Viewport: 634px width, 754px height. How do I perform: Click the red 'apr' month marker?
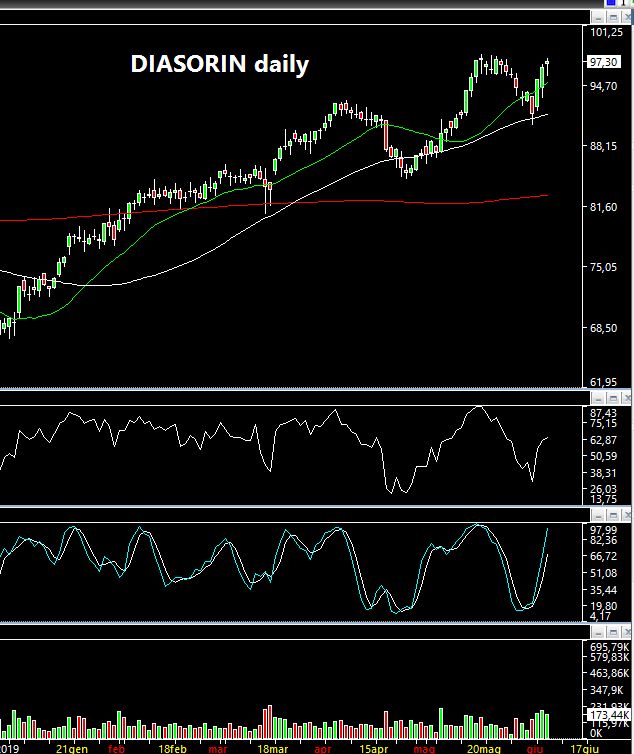click(323, 749)
